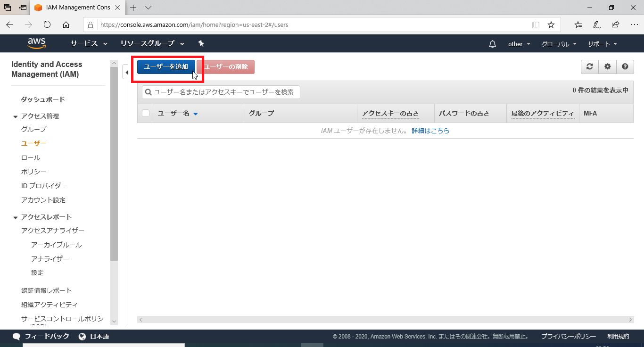Screen dimensions: 644x347
Task: Close the IAM Management Console tab
Action: point(117,8)
